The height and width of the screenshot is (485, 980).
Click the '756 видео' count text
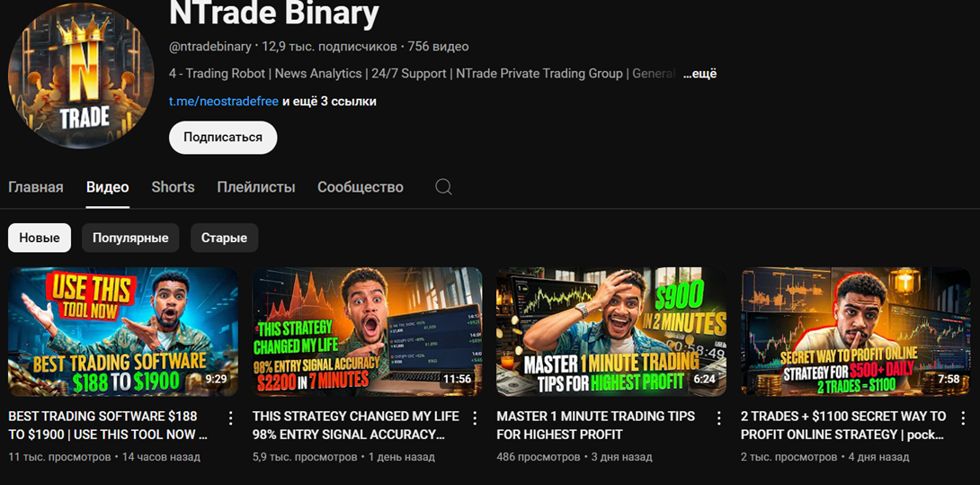click(438, 46)
